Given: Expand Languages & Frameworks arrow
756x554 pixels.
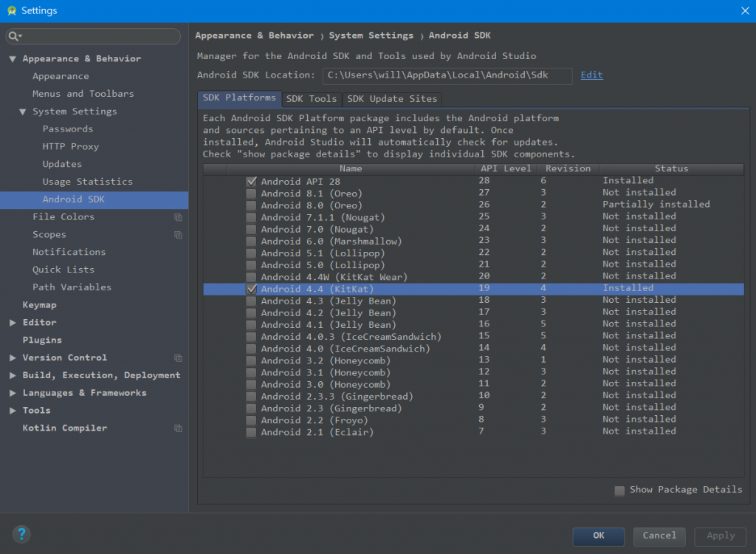Looking at the screenshot, I should click(13, 393).
